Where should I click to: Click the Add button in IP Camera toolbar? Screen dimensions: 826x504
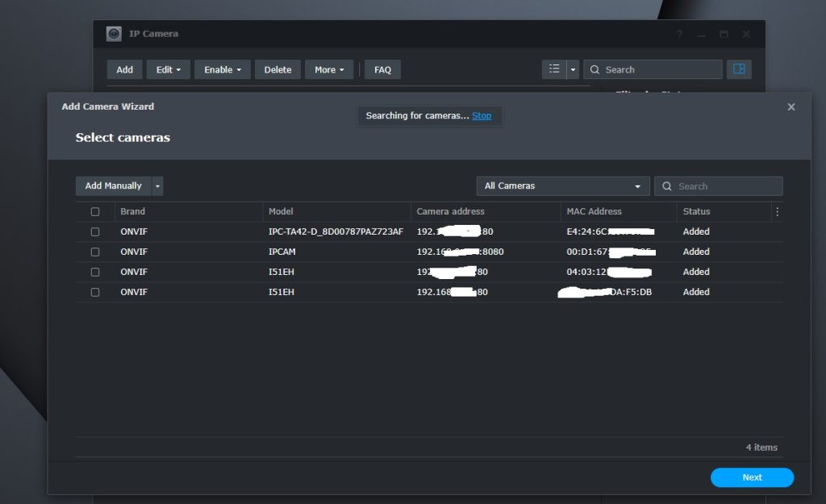(x=124, y=69)
